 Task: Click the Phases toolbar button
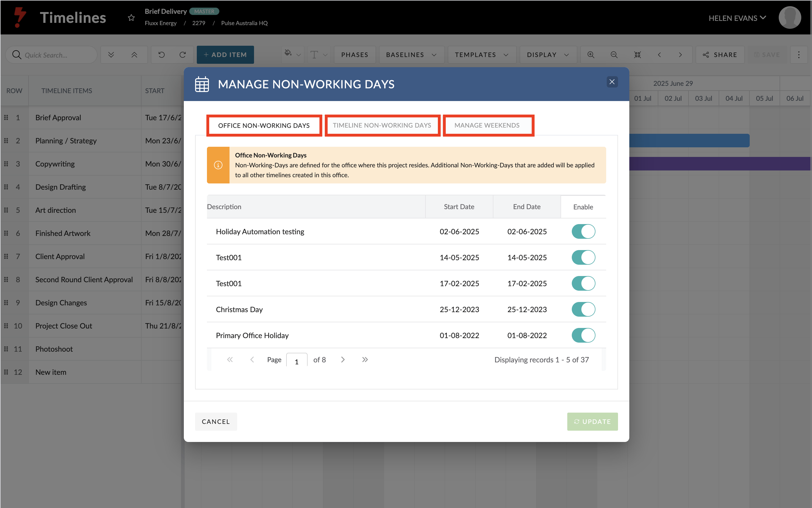(355, 55)
